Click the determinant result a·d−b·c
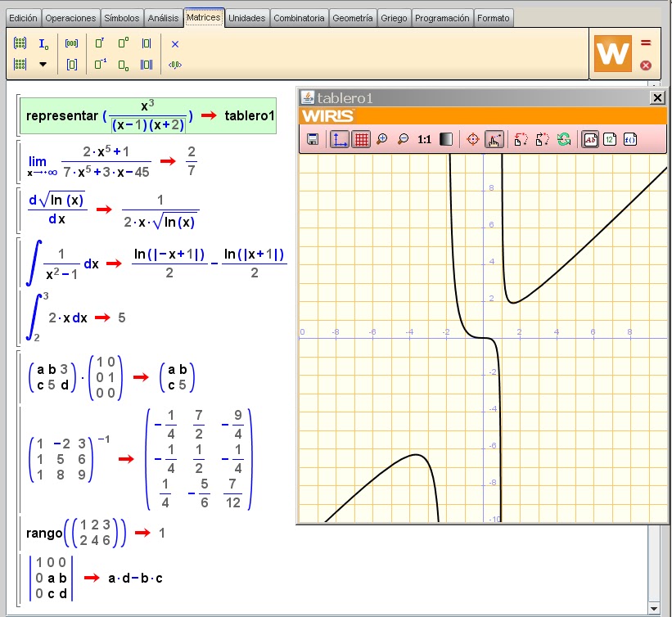 135,578
